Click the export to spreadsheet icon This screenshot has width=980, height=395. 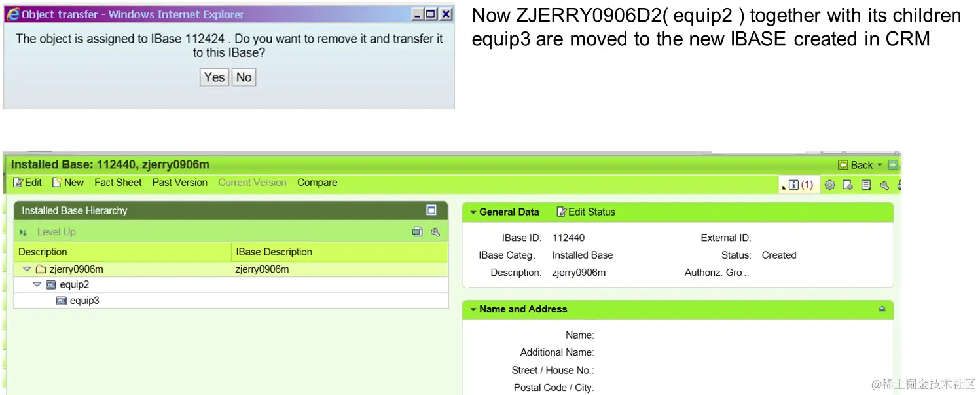pos(418,232)
